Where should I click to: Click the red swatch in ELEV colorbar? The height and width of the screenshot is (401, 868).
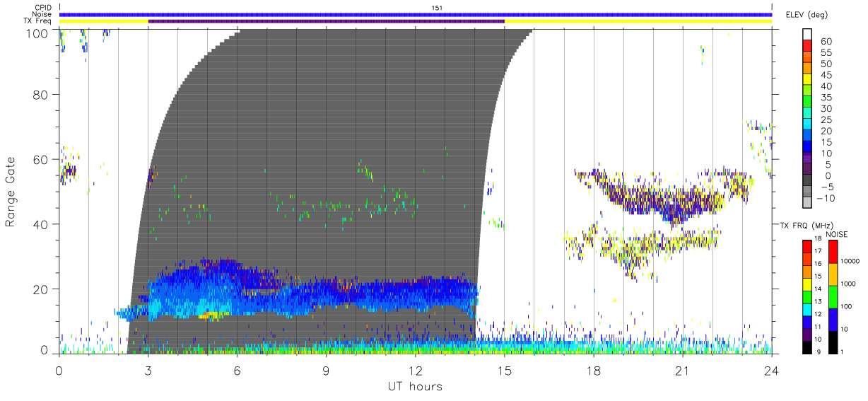(x=808, y=46)
